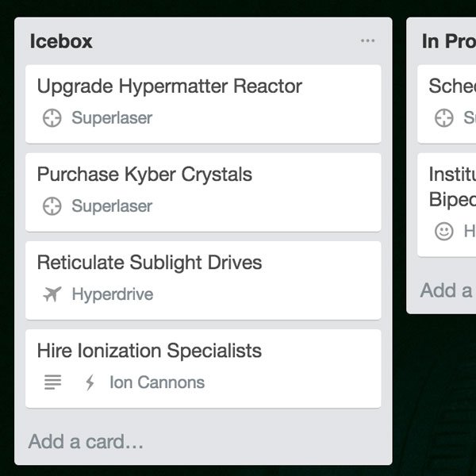Open the Purchase Kyber Crystals card title

144,174
